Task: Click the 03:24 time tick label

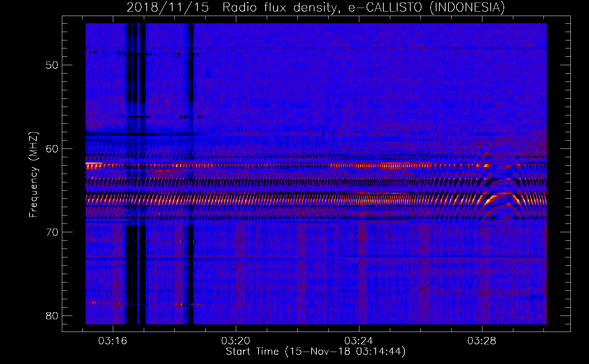Action: 359,341
